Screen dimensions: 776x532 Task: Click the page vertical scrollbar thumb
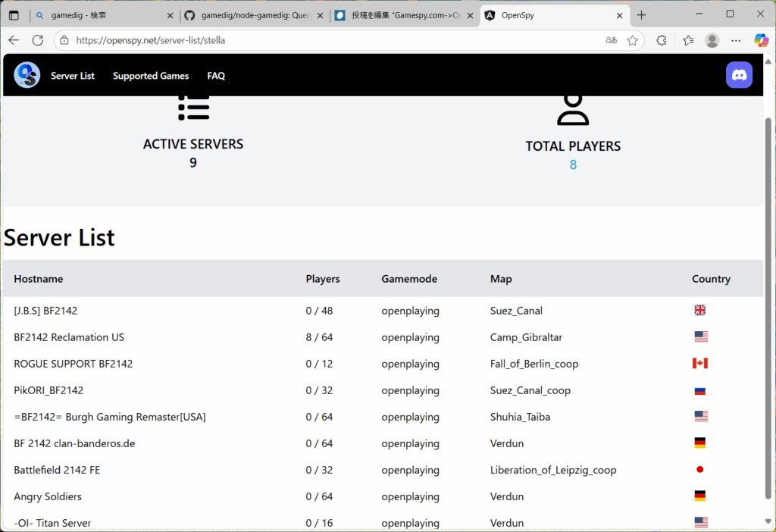(x=768, y=308)
